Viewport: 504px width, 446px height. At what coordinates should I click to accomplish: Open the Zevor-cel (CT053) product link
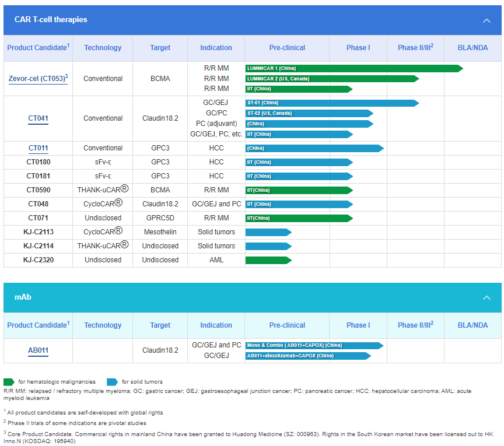[38, 79]
